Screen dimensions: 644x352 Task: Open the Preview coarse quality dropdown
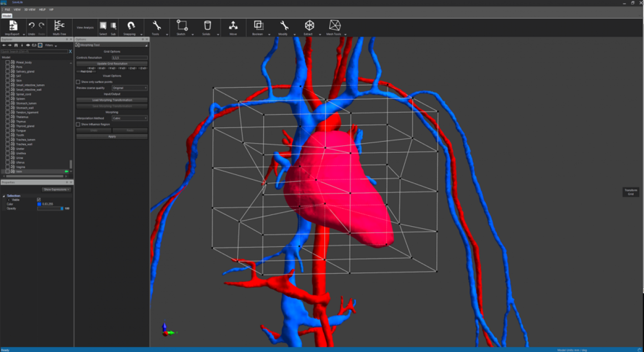pyautogui.click(x=130, y=87)
